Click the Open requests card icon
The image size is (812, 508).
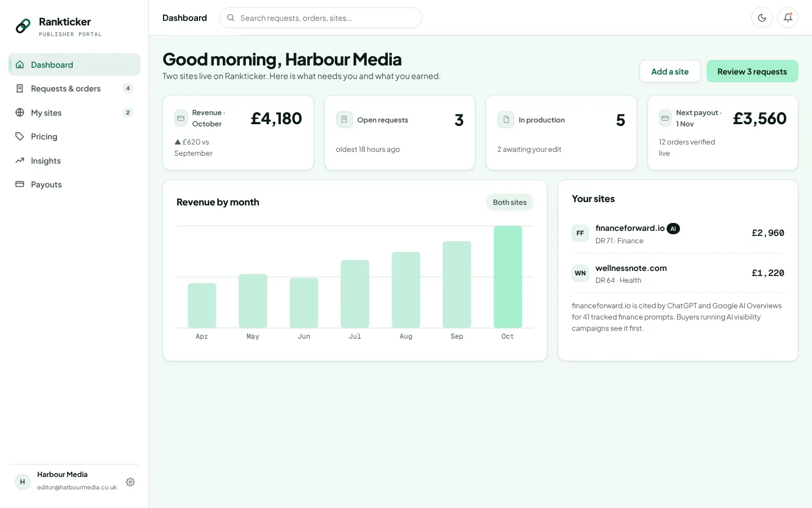[x=344, y=120]
